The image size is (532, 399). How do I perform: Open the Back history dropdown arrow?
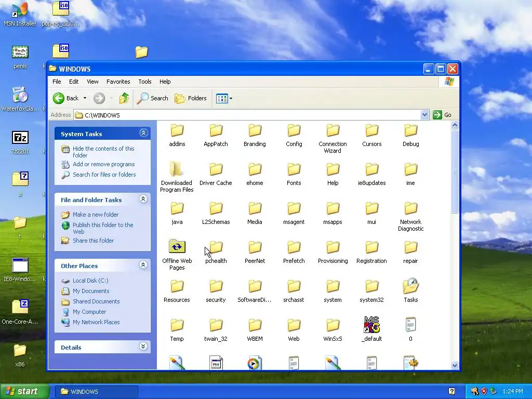pyautogui.click(x=85, y=98)
